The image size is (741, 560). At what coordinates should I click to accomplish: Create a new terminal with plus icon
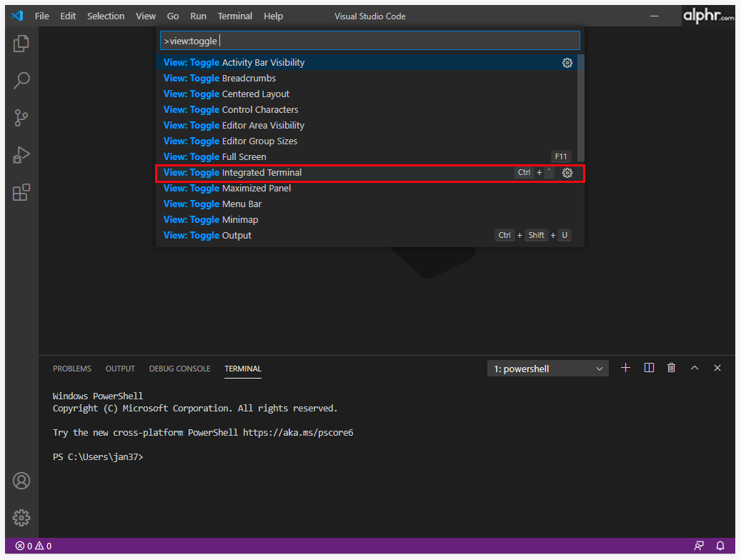click(625, 368)
